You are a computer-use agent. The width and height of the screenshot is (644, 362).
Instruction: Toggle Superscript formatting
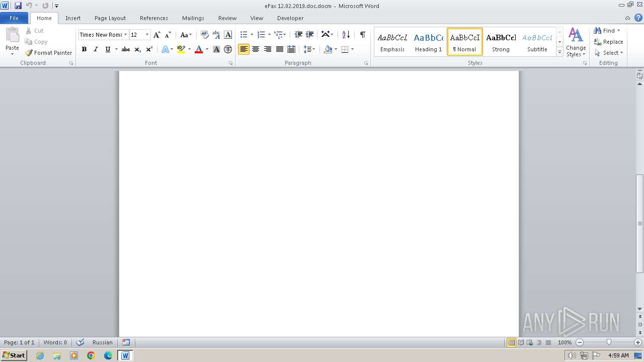point(149,49)
